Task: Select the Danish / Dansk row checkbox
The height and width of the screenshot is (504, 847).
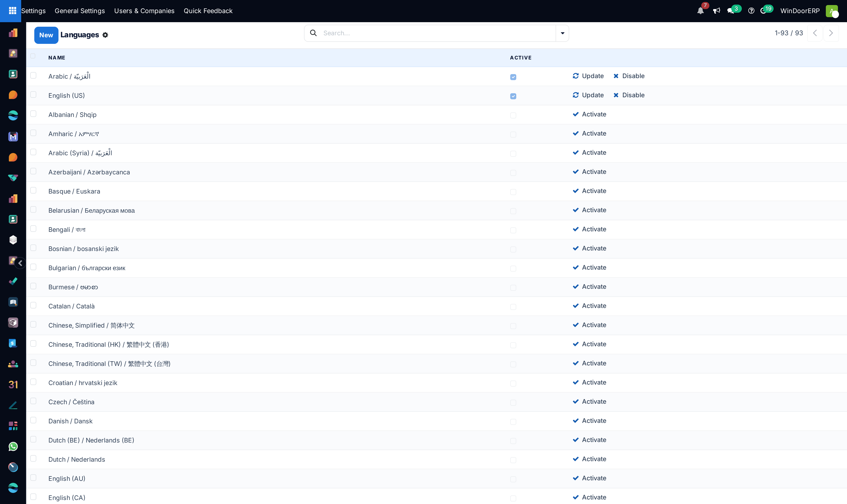Action: pyautogui.click(x=33, y=420)
